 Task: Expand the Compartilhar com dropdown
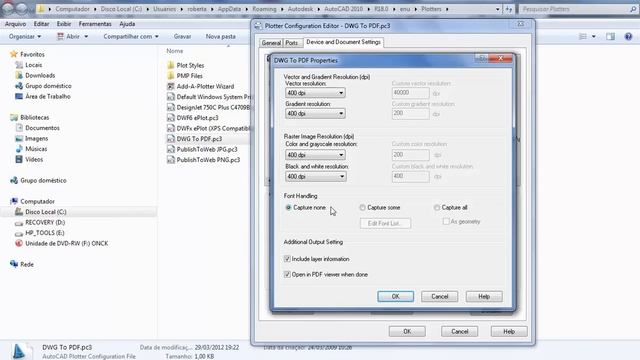coord(131,36)
